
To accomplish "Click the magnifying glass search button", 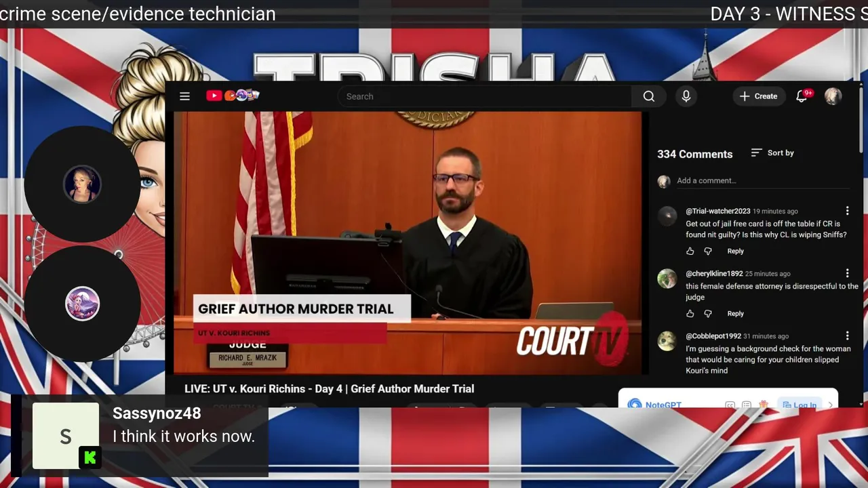I will (649, 96).
